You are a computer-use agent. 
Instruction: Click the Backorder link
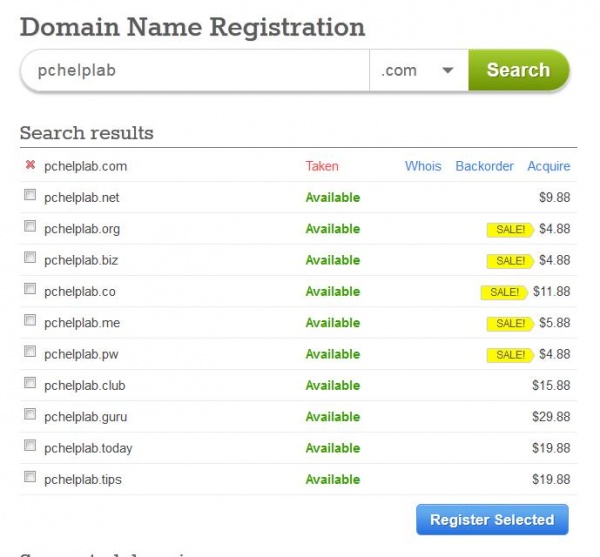[x=484, y=166]
